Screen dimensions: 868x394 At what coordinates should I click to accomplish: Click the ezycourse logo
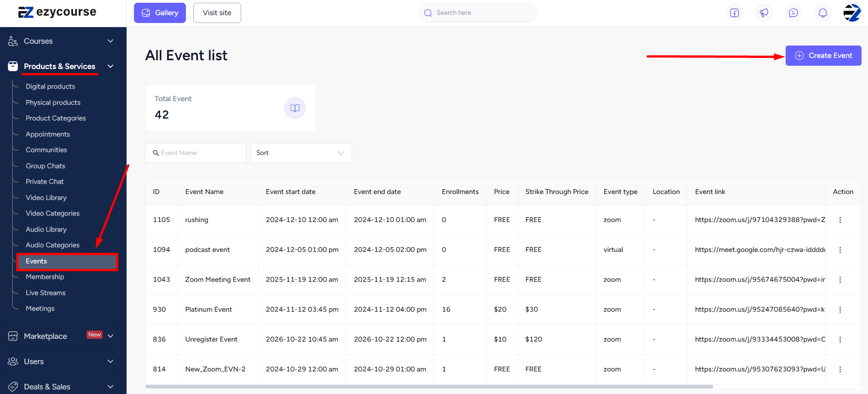[57, 12]
